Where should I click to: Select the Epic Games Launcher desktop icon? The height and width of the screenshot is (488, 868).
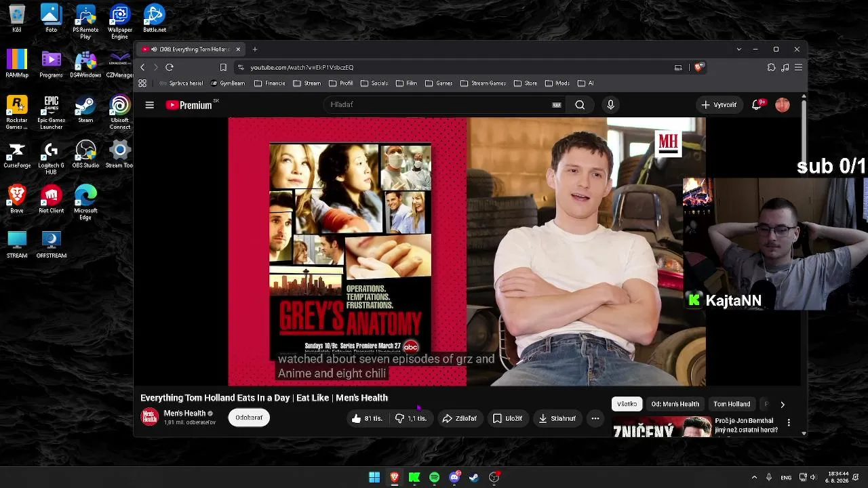(52, 113)
